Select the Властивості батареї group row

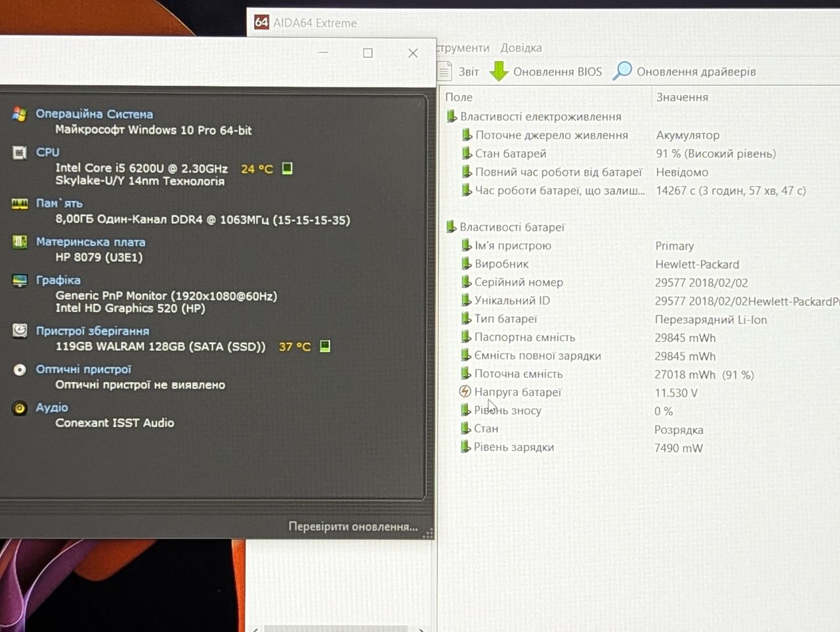(x=512, y=227)
